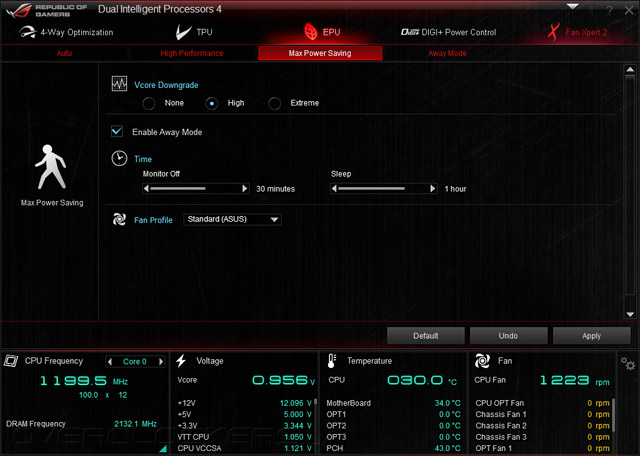The width and height of the screenshot is (640, 456).
Task: Select None for Vcore Downgrade
Action: coord(149,103)
